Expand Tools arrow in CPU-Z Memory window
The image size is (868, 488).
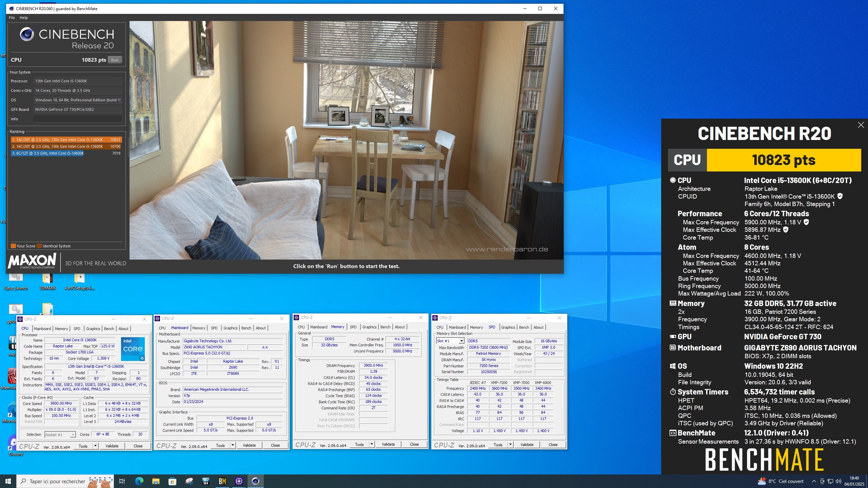(372, 444)
